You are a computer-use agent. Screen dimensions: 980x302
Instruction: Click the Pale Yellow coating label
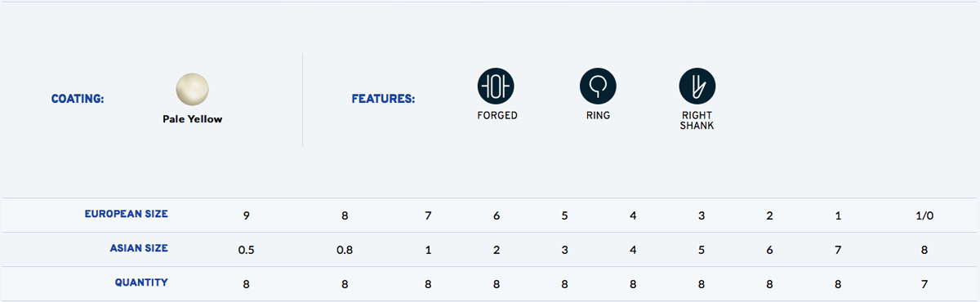click(x=193, y=119)
